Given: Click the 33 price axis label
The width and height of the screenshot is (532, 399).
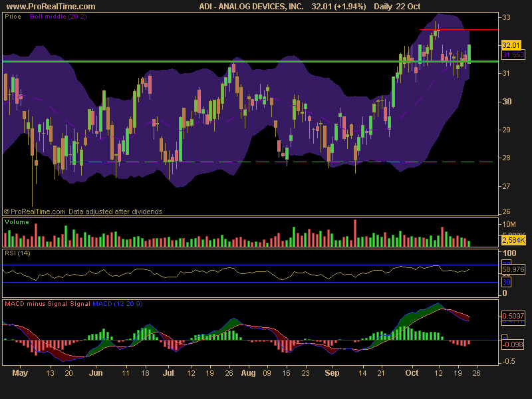Looking at the screenshot, I should [506, 17].
